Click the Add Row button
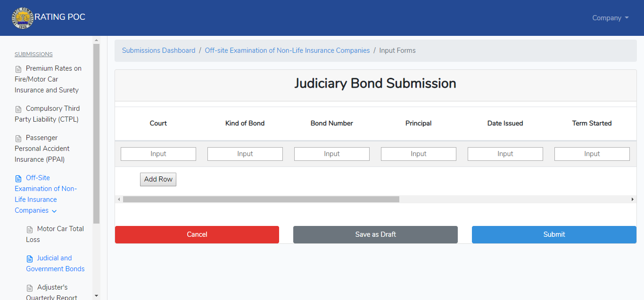 pos(158,179)
